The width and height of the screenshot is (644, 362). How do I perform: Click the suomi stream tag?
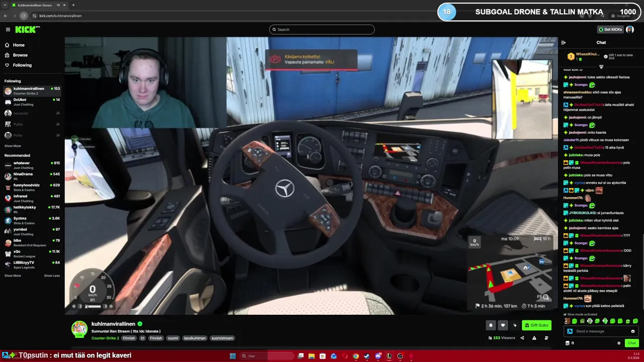click(x=173, y=338)
